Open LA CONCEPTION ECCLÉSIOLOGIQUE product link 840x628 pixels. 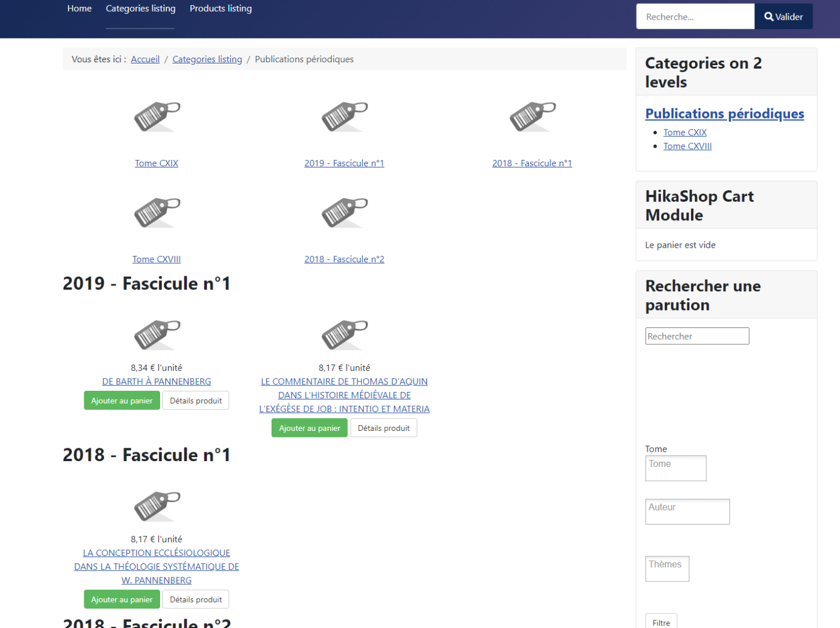[x=156, y=567]
